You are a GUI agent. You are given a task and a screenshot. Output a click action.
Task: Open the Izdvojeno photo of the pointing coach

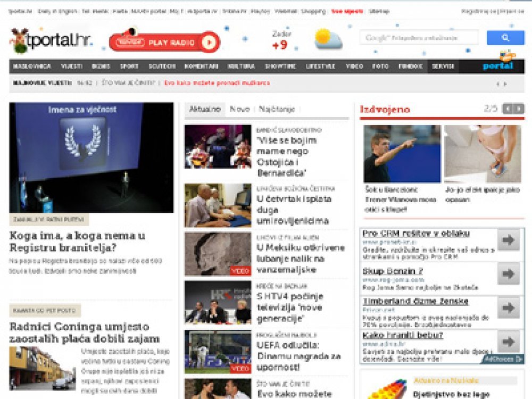pos(402,154)
